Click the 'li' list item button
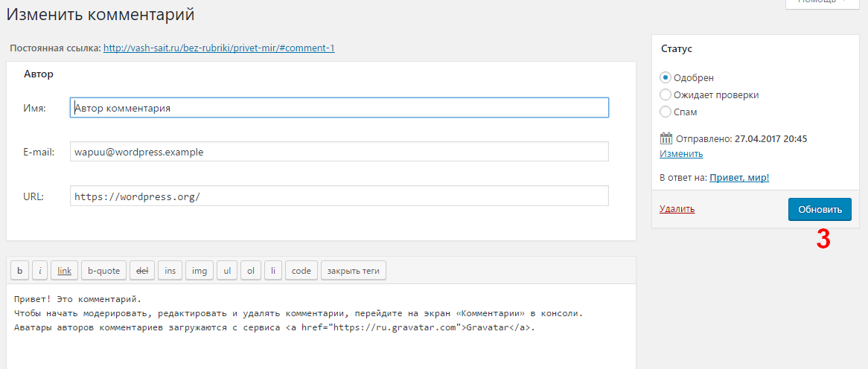This screenshot has height=369, width=868. pos(273,271)
